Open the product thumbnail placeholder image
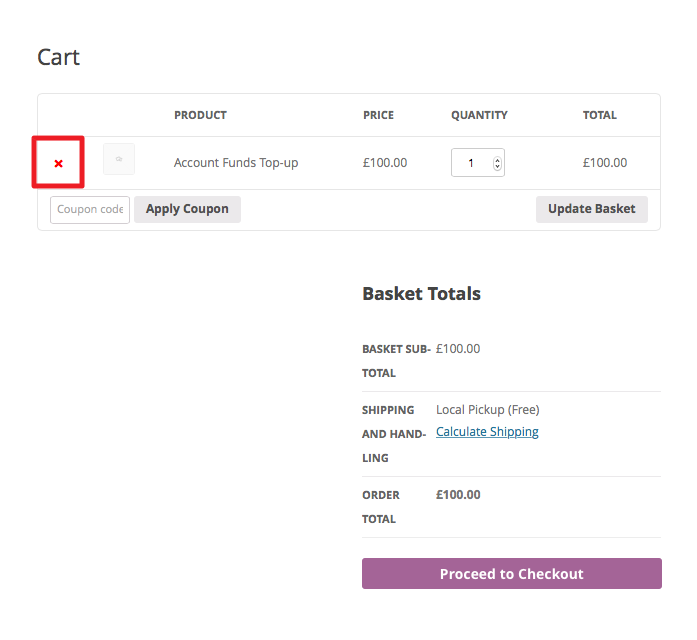The image size is (697, 640). pyautogui.click(x=119, y=159)
